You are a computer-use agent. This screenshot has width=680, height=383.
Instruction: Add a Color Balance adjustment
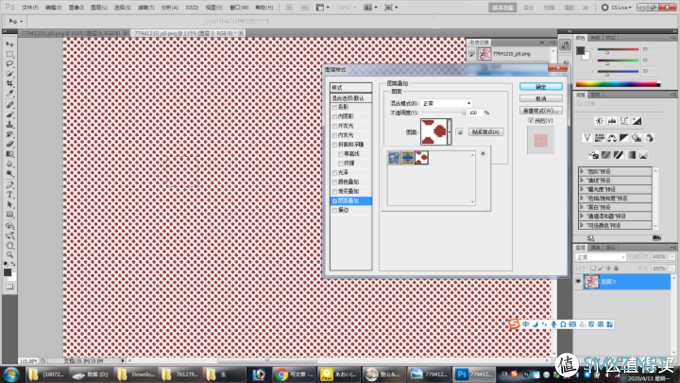tap(612, 138)
